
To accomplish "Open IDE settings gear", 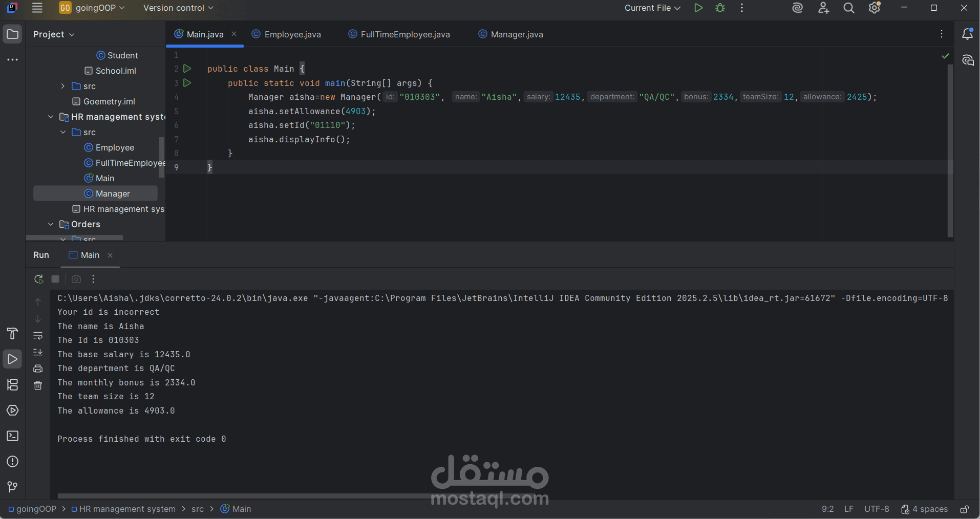I will click(875, 8).
